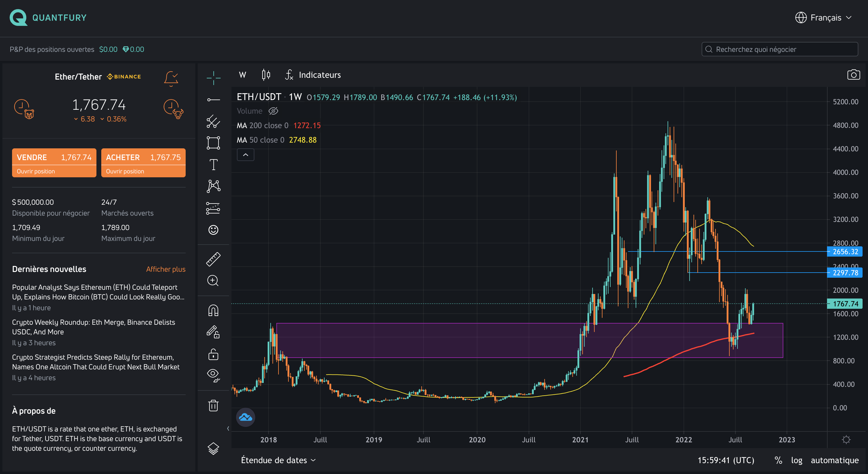Take a chart snapshot with camera

(x=853, y=75)
